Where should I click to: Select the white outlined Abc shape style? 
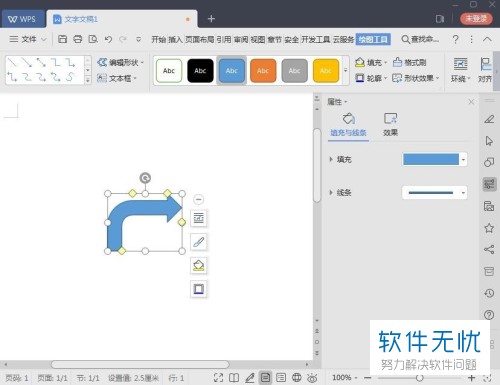(169, 71)
